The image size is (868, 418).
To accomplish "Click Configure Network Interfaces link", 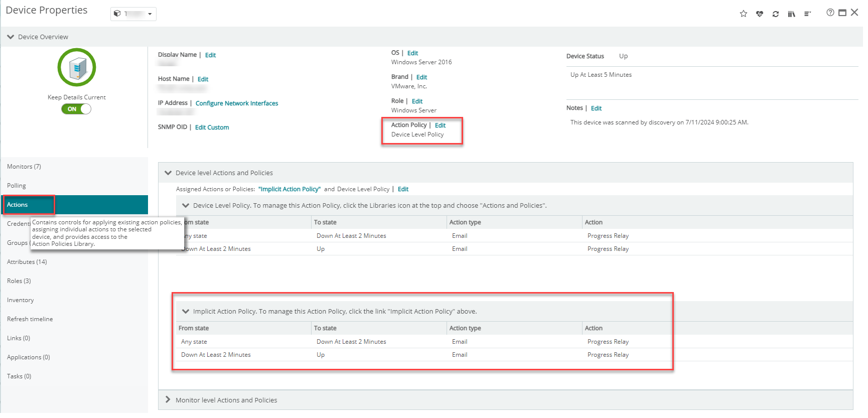I will pyautogui.click(x=237, y=103).
